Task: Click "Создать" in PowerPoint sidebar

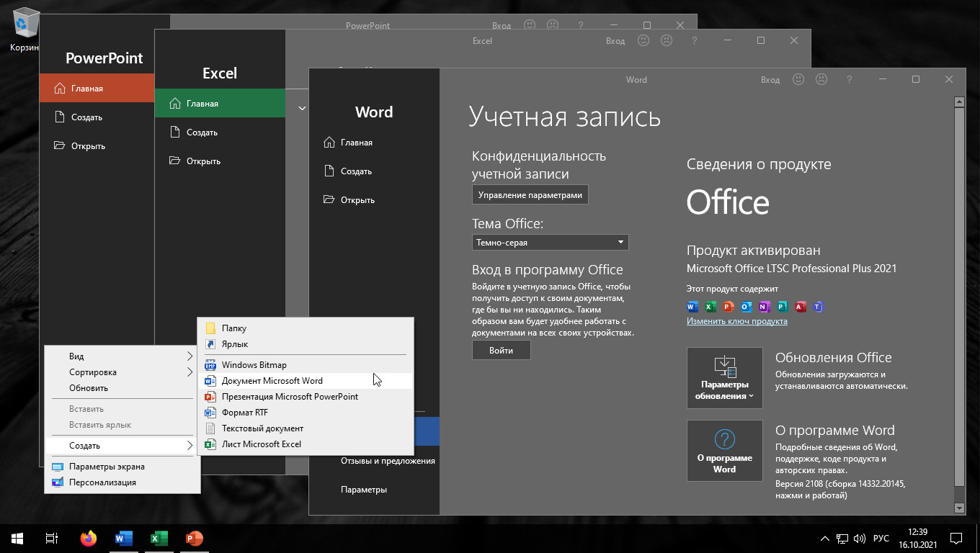Action: pyautogui.click(x=97, y=117)
